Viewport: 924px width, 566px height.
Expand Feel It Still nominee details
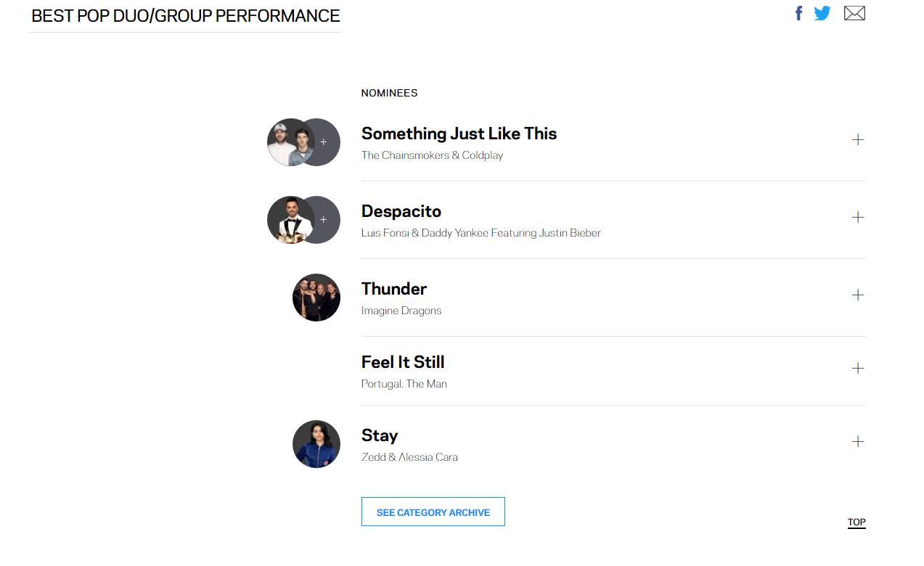pos(858,368)
